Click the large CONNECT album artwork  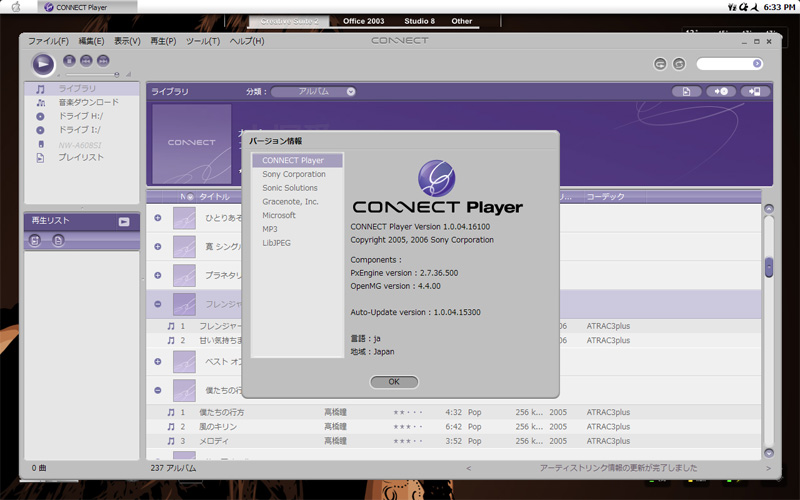point(191,143)
